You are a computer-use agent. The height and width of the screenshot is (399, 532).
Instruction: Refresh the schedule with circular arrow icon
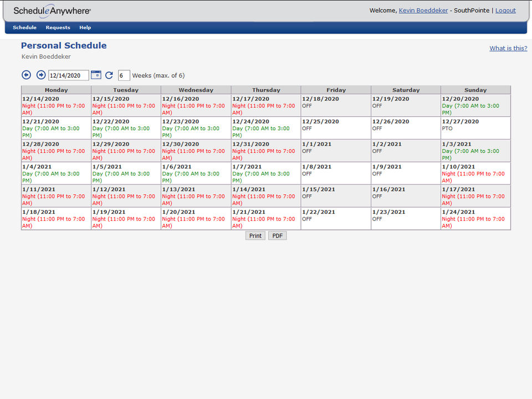pos(109,75)
